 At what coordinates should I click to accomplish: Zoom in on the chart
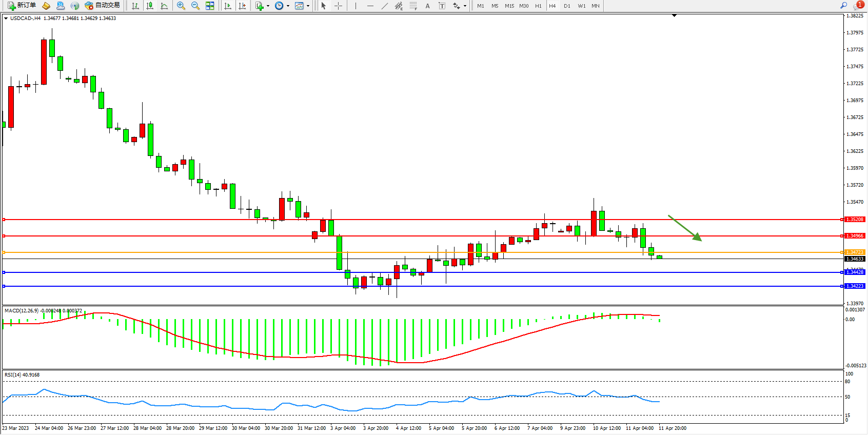181,6
